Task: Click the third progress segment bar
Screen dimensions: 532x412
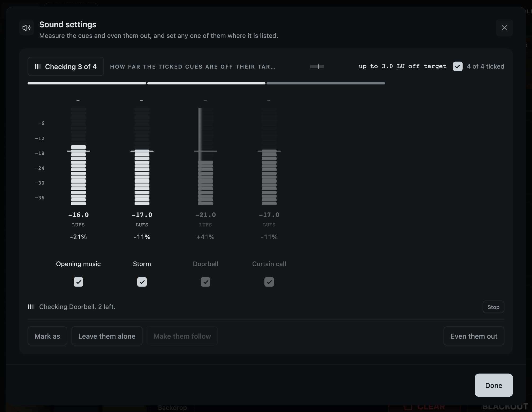Action: coord(326,83)
